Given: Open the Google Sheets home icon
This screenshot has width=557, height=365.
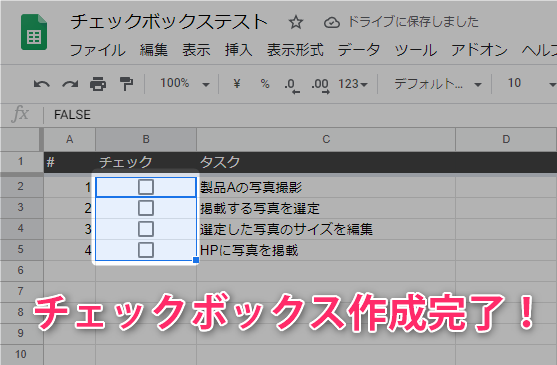Looking at the screenshot, I should (x=34, y=32).
